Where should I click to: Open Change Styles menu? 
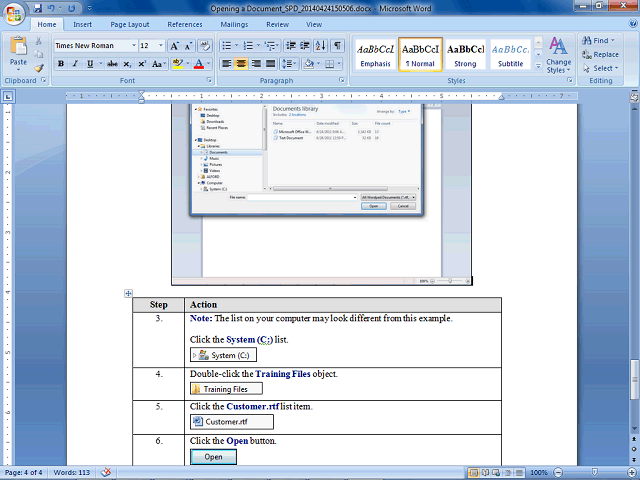click(x=559, y=55)
